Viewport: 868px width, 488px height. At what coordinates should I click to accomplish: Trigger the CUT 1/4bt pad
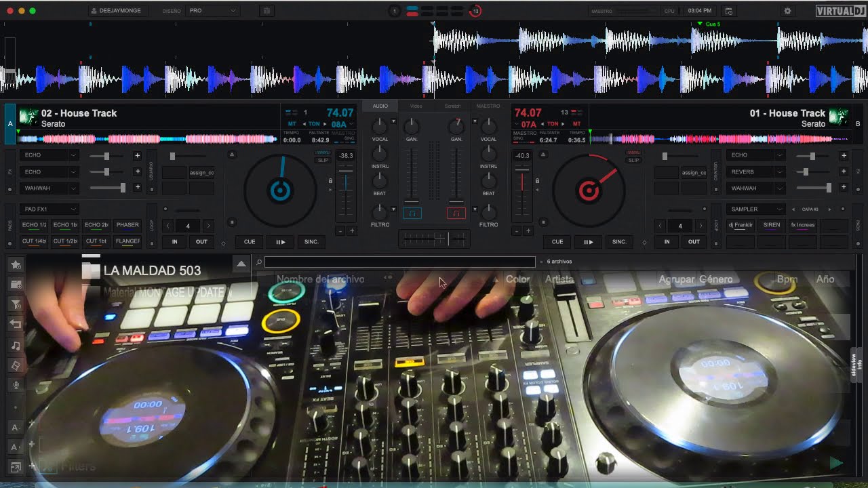click(x=34, y=241)
